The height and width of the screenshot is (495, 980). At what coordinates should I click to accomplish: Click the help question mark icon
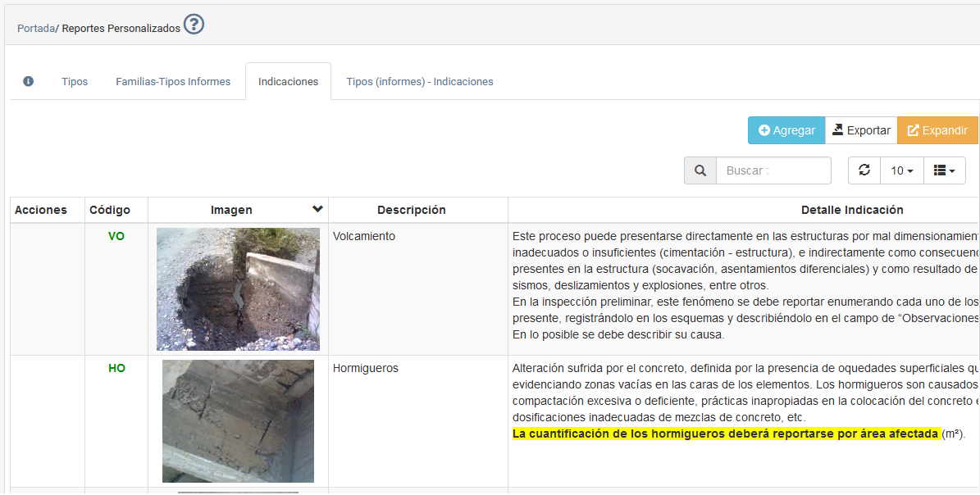coord(194,25)
